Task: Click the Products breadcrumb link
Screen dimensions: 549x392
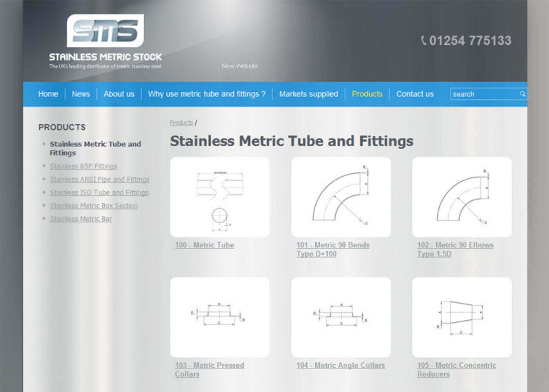Action: [x=181, y=123]
